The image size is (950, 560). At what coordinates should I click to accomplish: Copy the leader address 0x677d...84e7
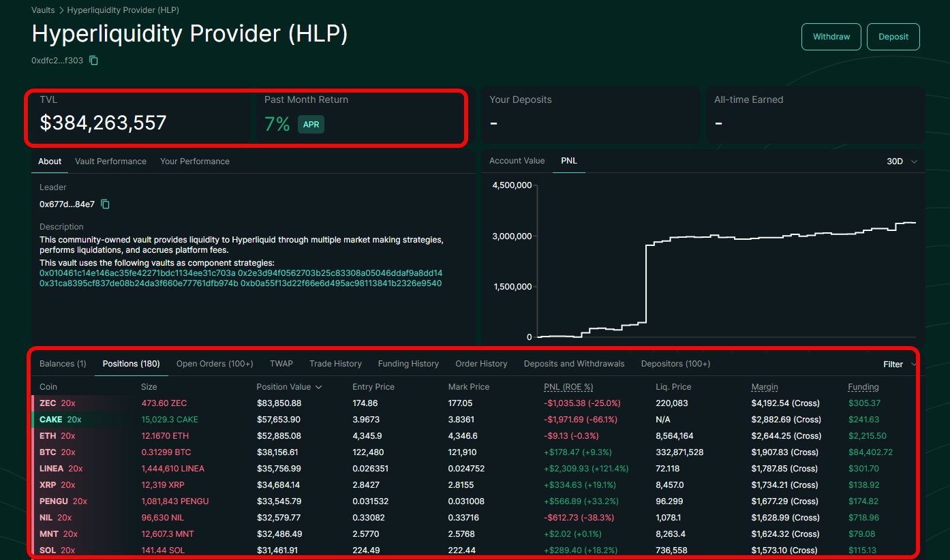(106, 204)
